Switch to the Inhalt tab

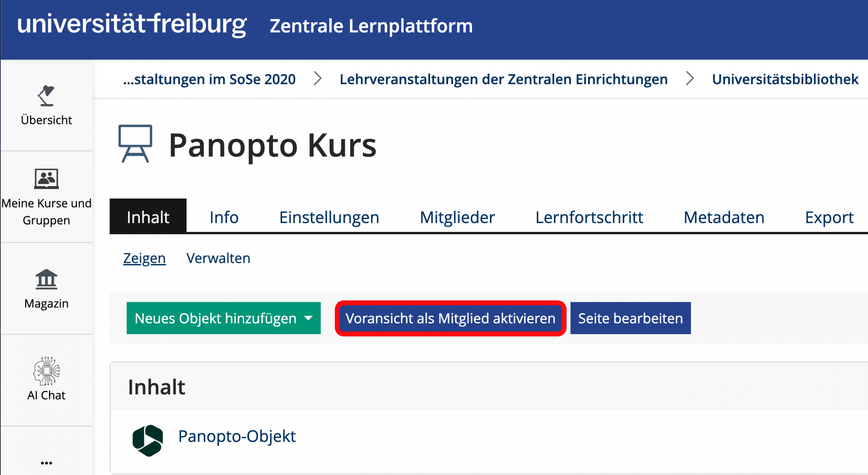click(148, 217)
